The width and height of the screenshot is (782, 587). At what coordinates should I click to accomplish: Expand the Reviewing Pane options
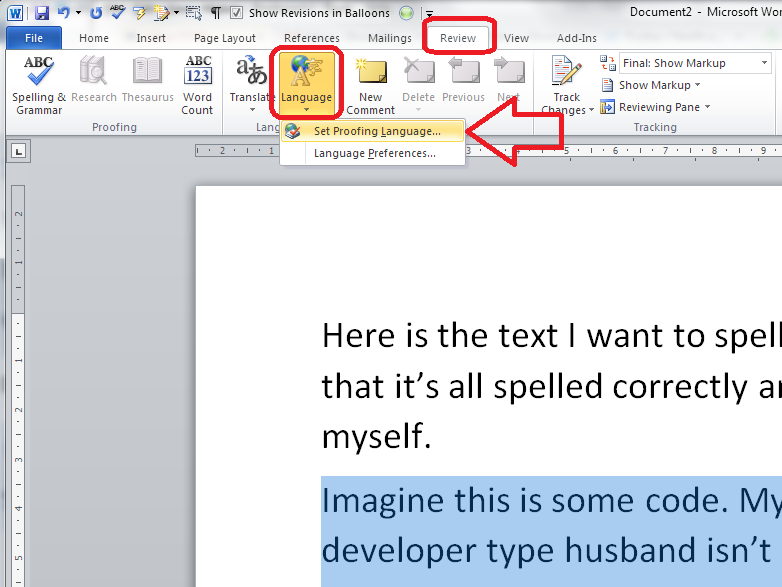click(664, 107)
